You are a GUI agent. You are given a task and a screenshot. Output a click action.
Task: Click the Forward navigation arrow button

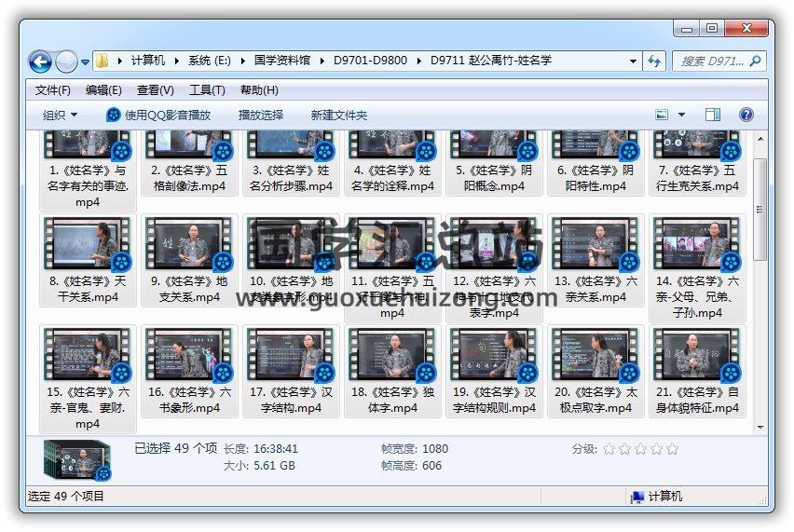pos(66,61)
